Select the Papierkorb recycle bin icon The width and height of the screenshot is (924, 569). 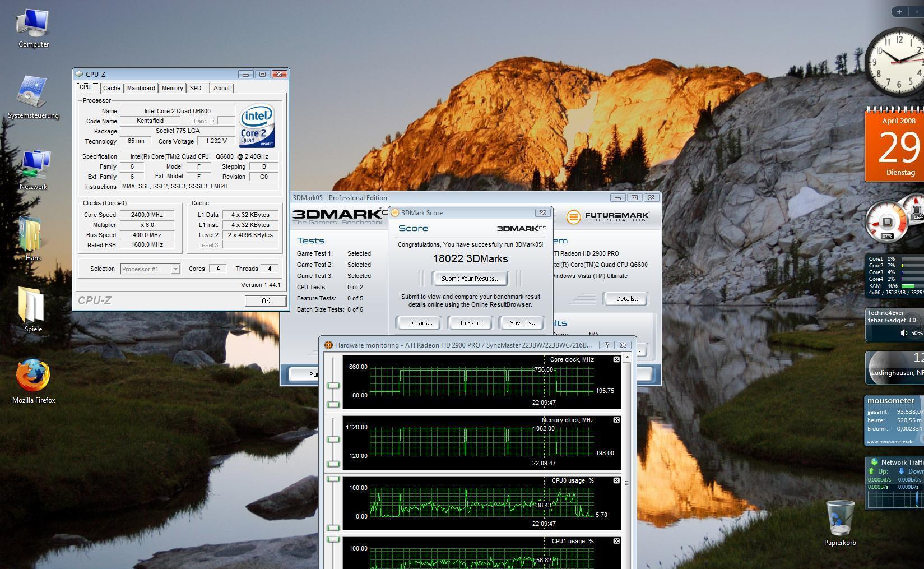click(x=840, y=523)
